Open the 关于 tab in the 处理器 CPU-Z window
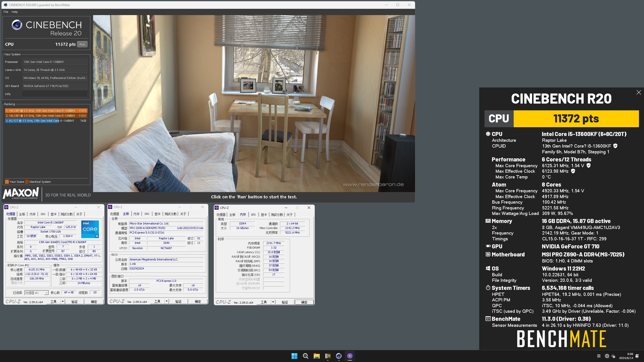 (x=79, y=214)
